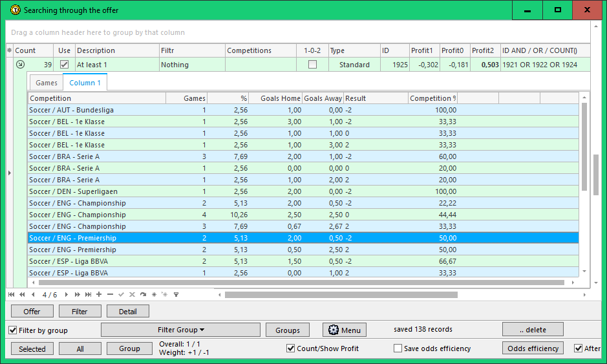
Task: Click the next record arrow
Action: click(66, 295)
